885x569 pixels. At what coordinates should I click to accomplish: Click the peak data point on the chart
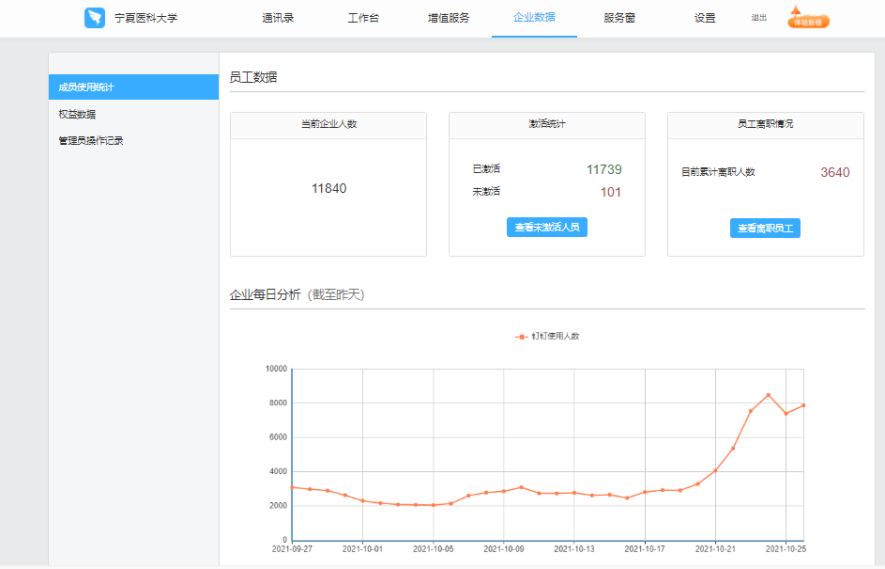tap(768, 395)
